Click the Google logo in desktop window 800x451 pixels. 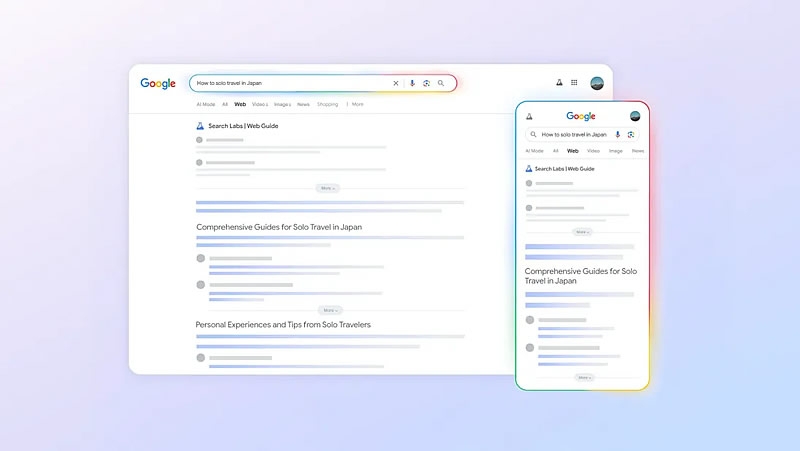click(158, 84)
